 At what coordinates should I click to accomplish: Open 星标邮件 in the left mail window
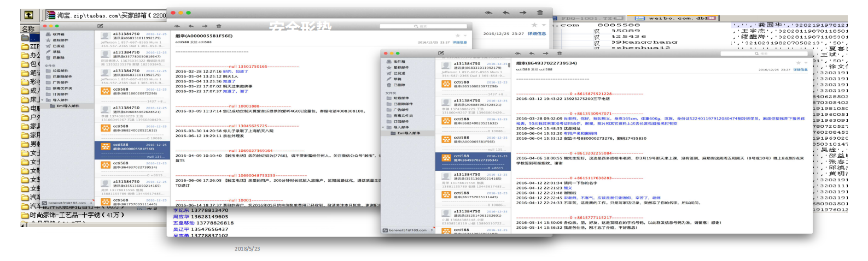pyautogui.click(x=60, y=40)
